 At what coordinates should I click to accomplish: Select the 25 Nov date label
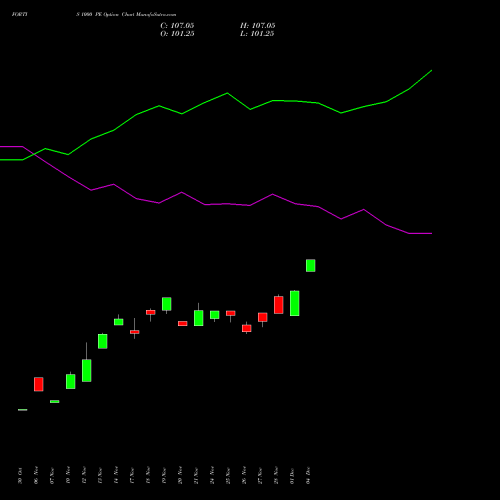click(x=228, y=475)
